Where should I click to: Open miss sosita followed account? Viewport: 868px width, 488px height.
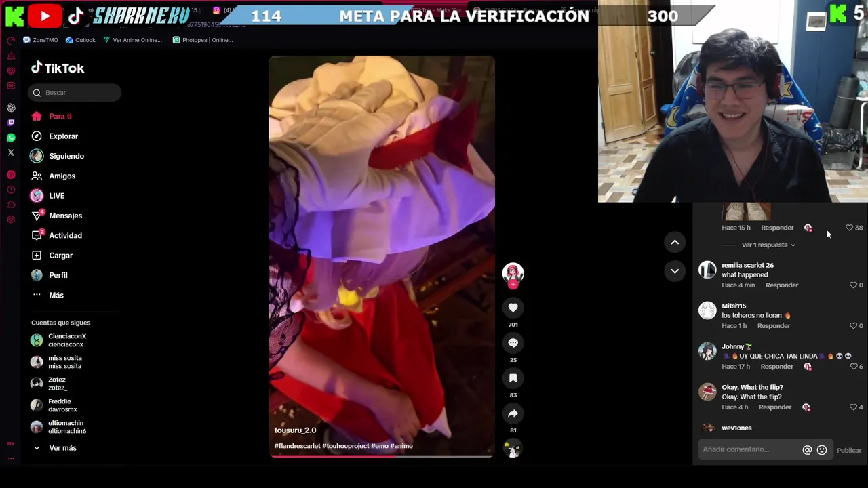point(56,362)
